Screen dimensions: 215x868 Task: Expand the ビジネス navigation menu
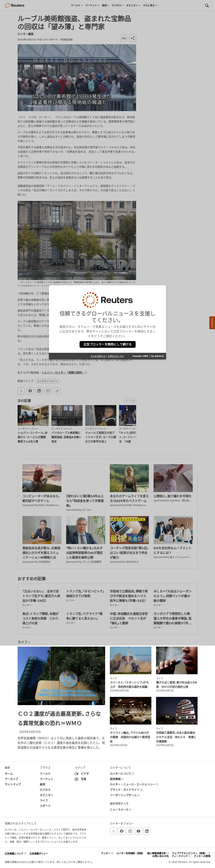118,5
